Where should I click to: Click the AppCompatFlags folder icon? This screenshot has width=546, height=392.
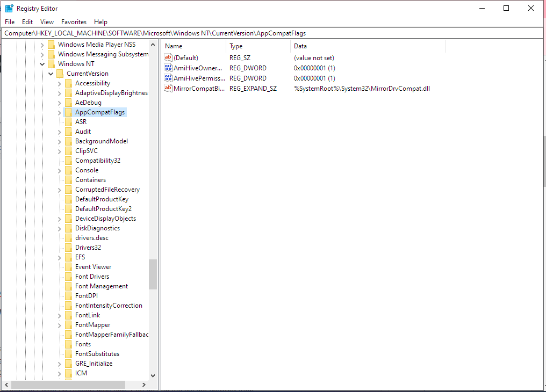pyautogui.click(x=68, y=112)
